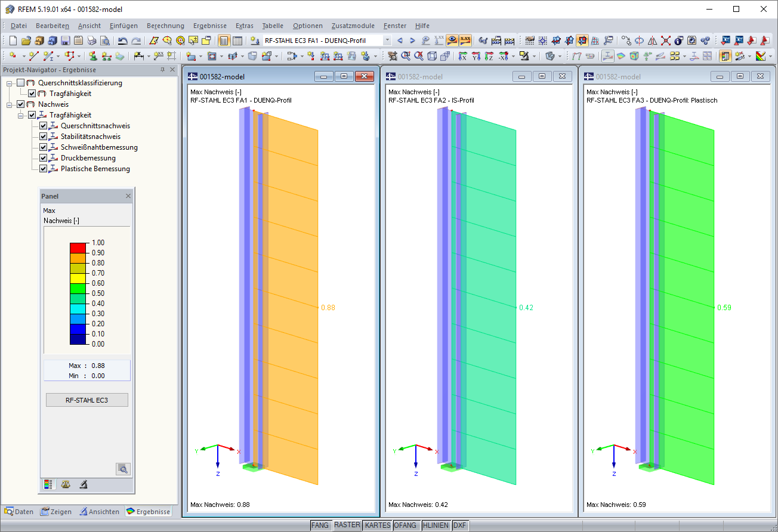Redo the undone action
Viewport: 778px width, 532px height.
(x=136, y=41)
